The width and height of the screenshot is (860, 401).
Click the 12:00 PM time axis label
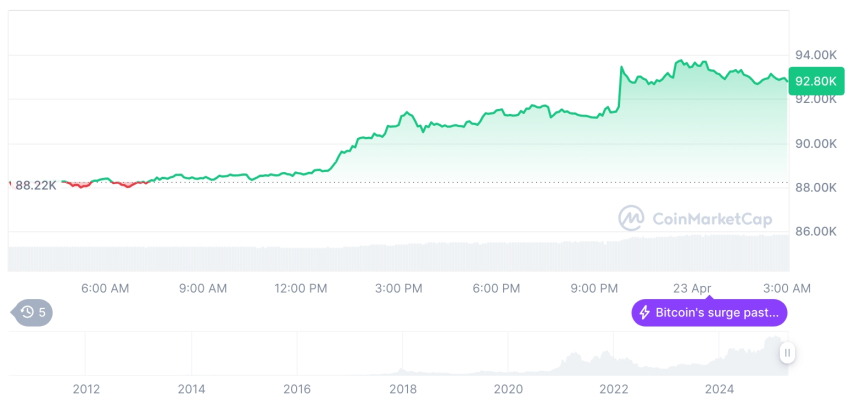(301, 288)
